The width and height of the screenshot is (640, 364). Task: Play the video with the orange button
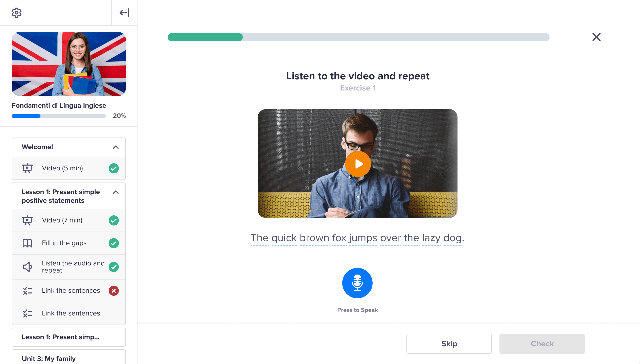(x=358, y=164)
